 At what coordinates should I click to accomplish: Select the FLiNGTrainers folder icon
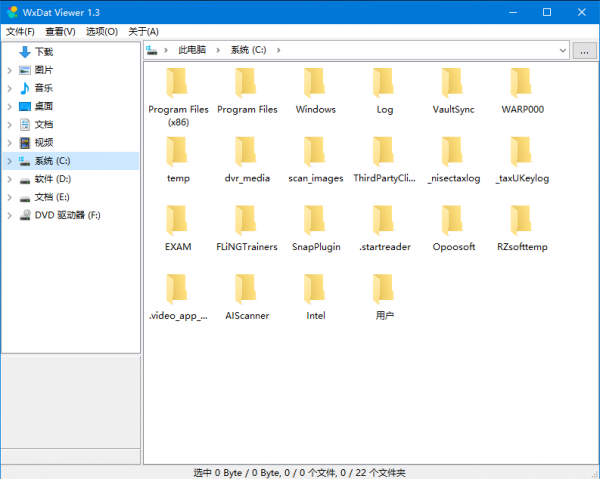[x=246, y=220]
